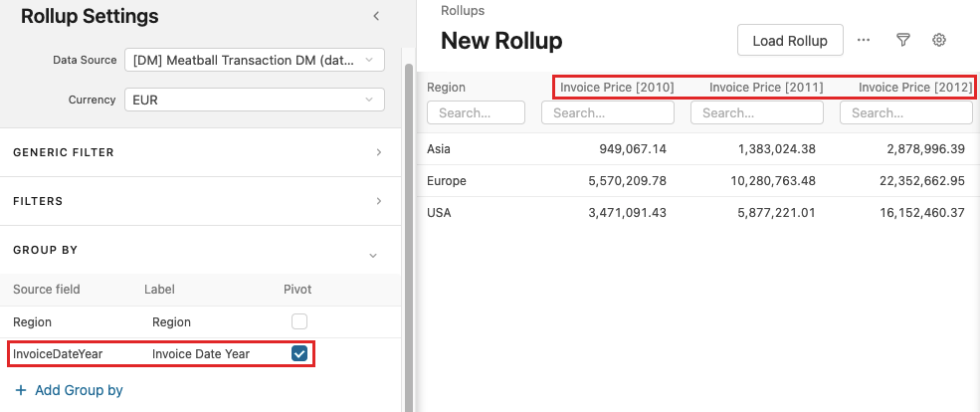The height and width of the screenshot is (412, 980).
Task: Click the filter funnel icon
Action: pyautogui.click(x=903, y=40)
